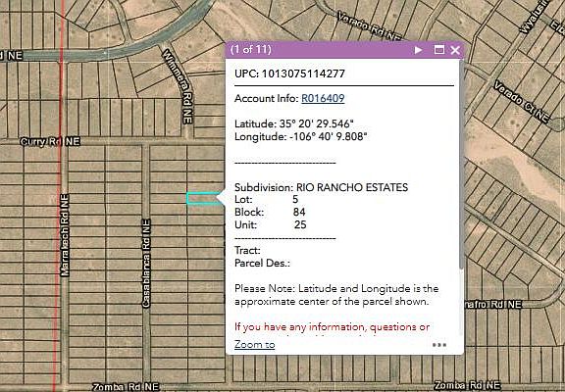
Task: Click the Longitude: -106° 40' 9.808" text
Action: (x=301, y=137)
